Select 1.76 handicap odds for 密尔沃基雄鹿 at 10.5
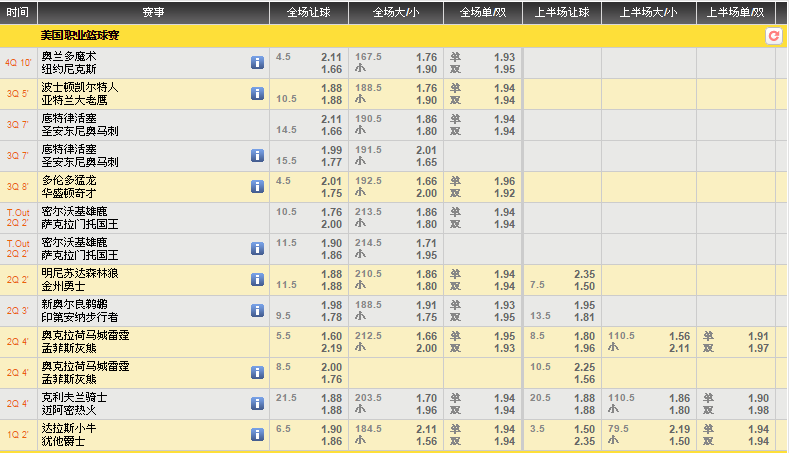The height and width of the screenshot is (453, 792). point(331,212)
